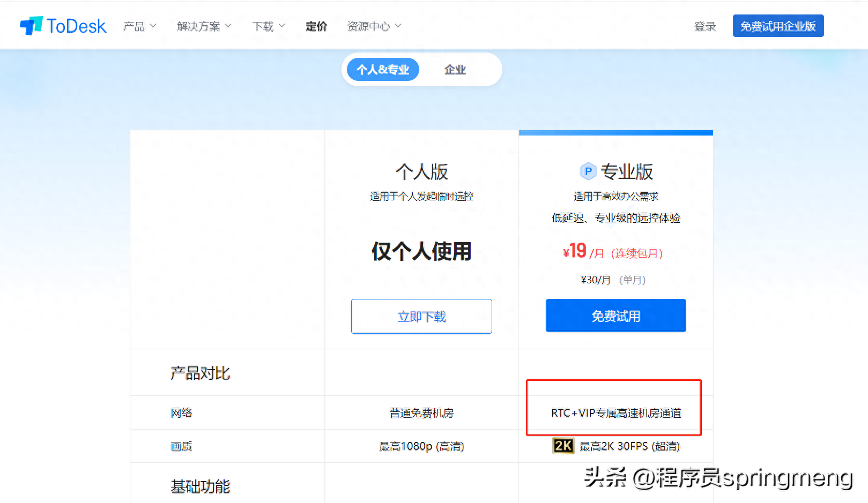The image size is (868, 503).
Task: Click the 免费试用企业版 button
Action: point(778,26)
